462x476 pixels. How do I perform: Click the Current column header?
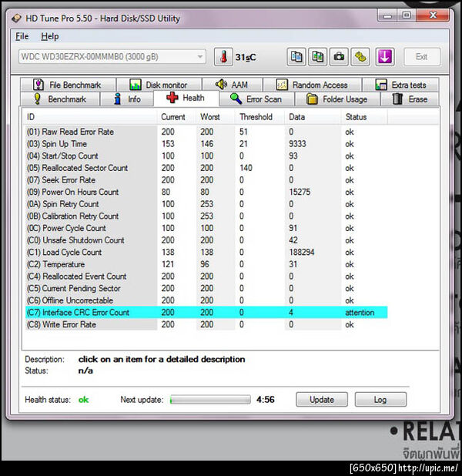pyautogui.click(x=176, y=117)
